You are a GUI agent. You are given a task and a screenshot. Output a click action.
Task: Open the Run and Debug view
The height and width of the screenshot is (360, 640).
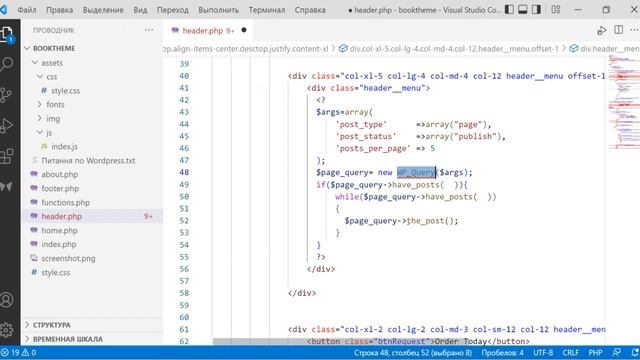(x=7, y=125)
